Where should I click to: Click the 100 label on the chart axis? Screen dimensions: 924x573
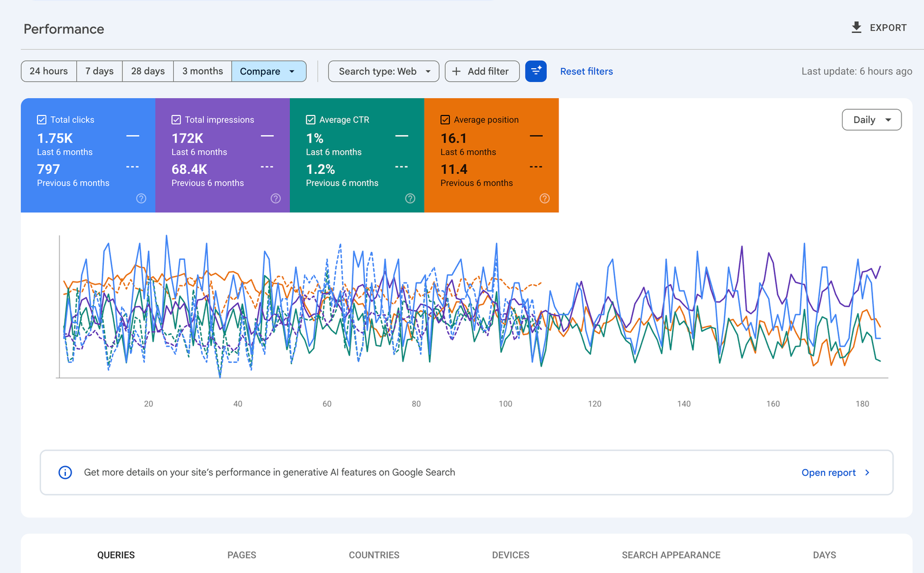(505, 404)
